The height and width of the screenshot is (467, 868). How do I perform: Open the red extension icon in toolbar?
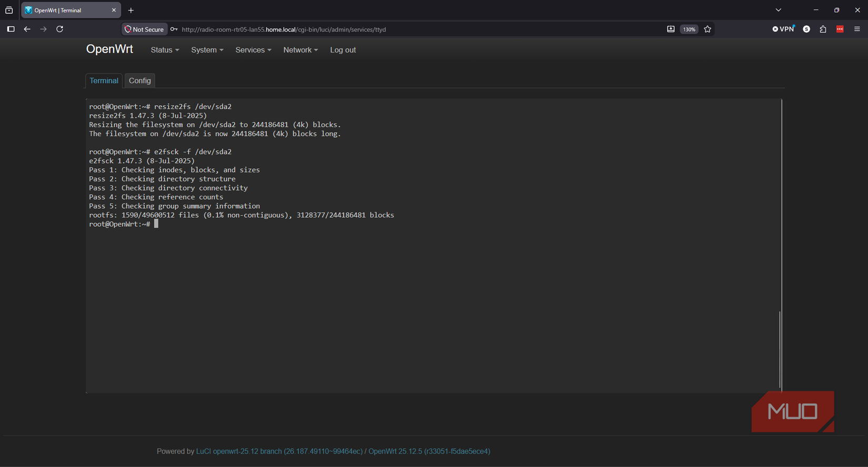pyautogui.click(x=840, y=29)
